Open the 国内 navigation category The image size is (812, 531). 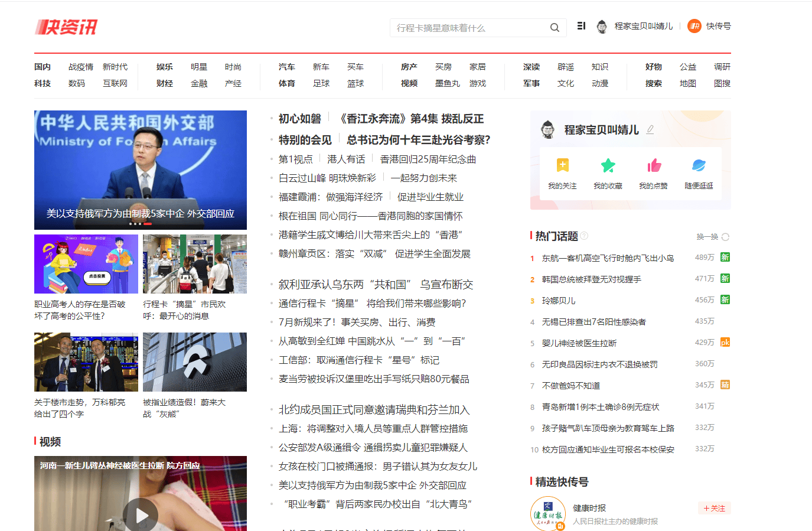click(43, 67)
